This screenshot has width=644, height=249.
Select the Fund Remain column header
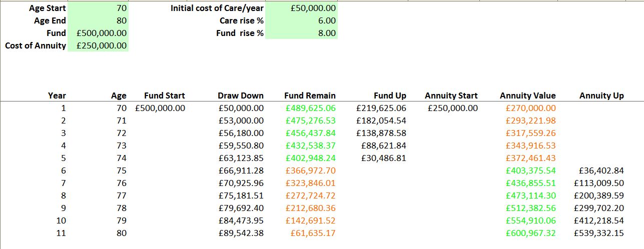click(310, 95)
